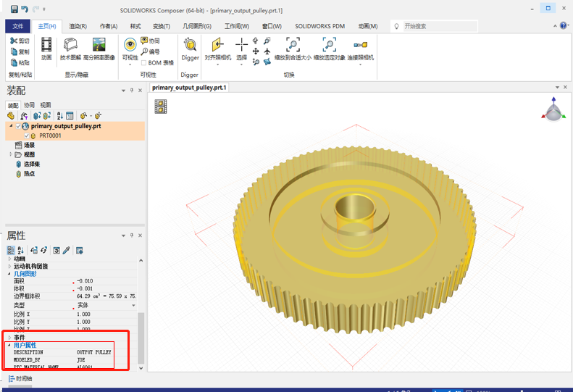
Task: Select the pan (four-arrow) navigation icon
Action: (256, 51)
